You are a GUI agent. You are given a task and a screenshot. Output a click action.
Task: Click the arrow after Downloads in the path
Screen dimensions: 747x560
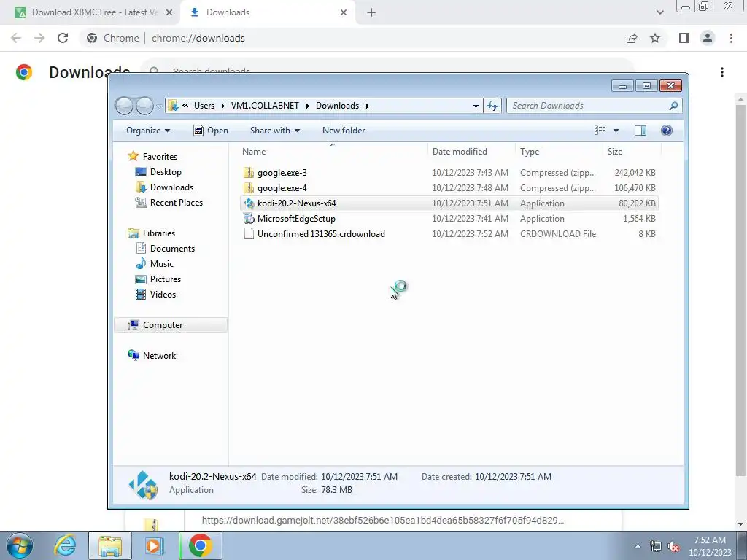pyautogui.click(x=368, y=106)
